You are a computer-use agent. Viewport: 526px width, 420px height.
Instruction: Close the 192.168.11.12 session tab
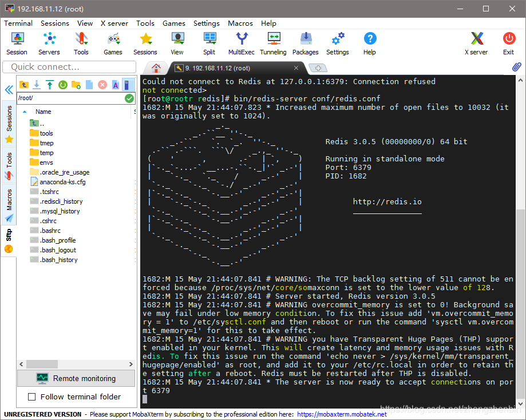(296, 68)
